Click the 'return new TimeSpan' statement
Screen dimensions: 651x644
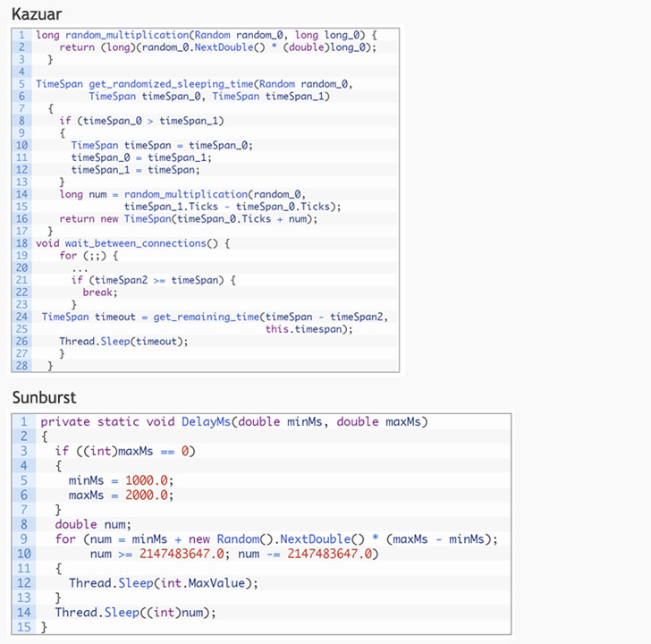tap(188, 218)
